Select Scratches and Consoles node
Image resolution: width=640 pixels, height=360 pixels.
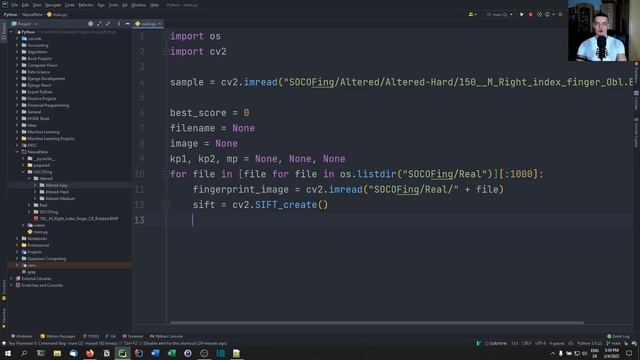(42, 285)
